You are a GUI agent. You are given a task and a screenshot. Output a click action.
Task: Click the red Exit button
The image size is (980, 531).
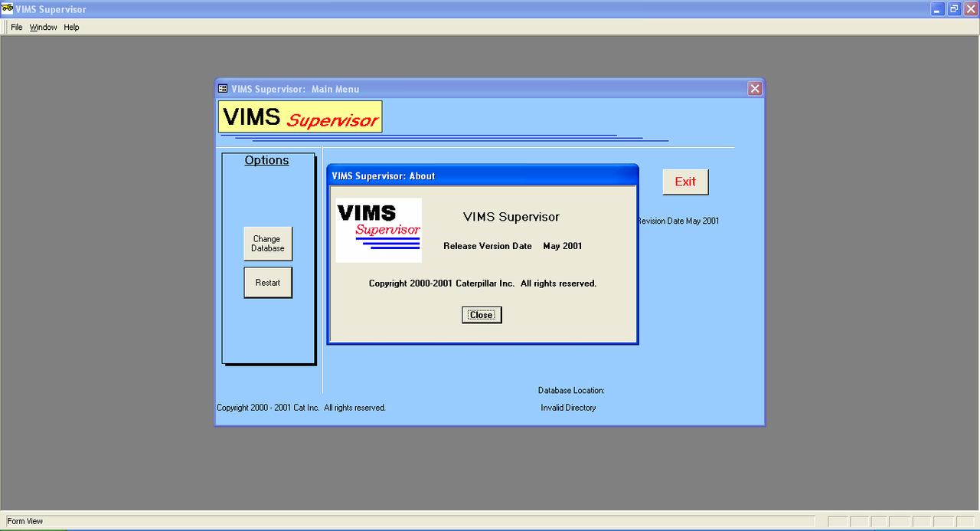pyautogui.click(x=685, y=182)
